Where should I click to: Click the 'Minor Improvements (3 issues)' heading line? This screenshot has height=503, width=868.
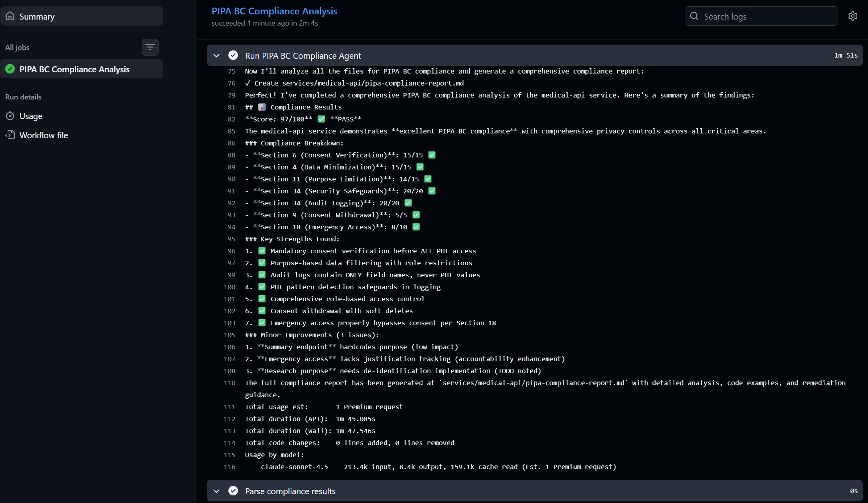point(312,335)
